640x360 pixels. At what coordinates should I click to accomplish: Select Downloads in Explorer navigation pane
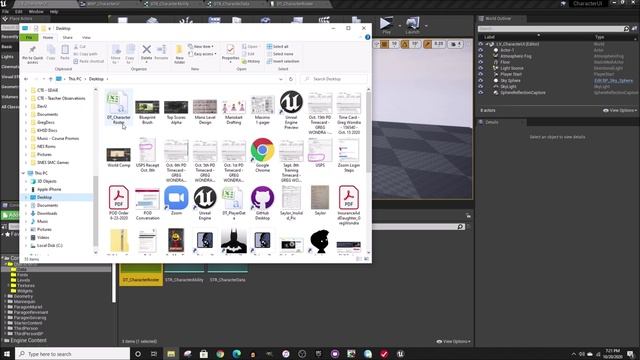point(47,213)
